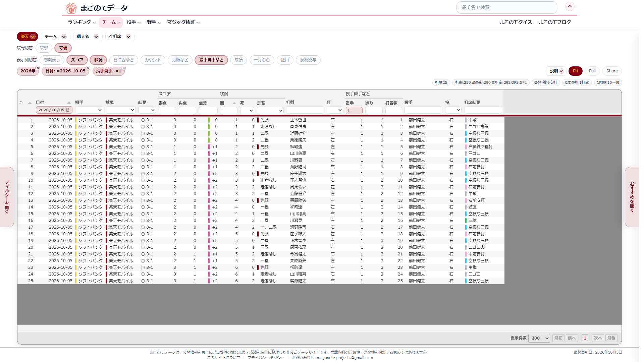The height and width of the screenshot is (362, 644).
Task: Sort by the 日付 column arrow
Action: [69, 103]
